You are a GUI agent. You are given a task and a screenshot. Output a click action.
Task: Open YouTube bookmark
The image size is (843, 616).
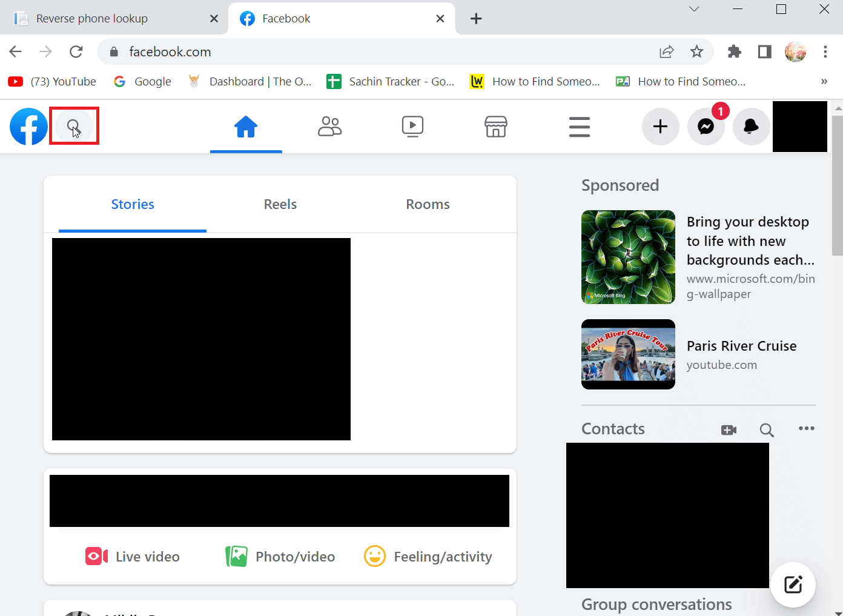coord(52,81)
